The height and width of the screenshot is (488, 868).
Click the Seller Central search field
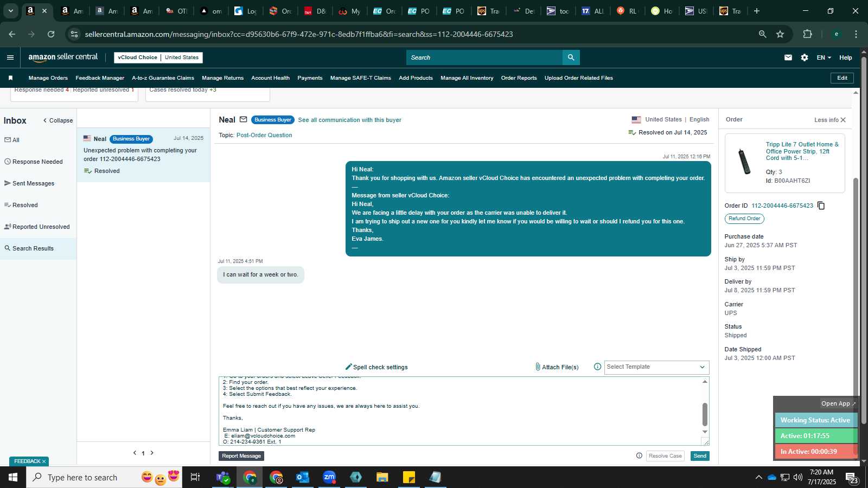point(484,57)
